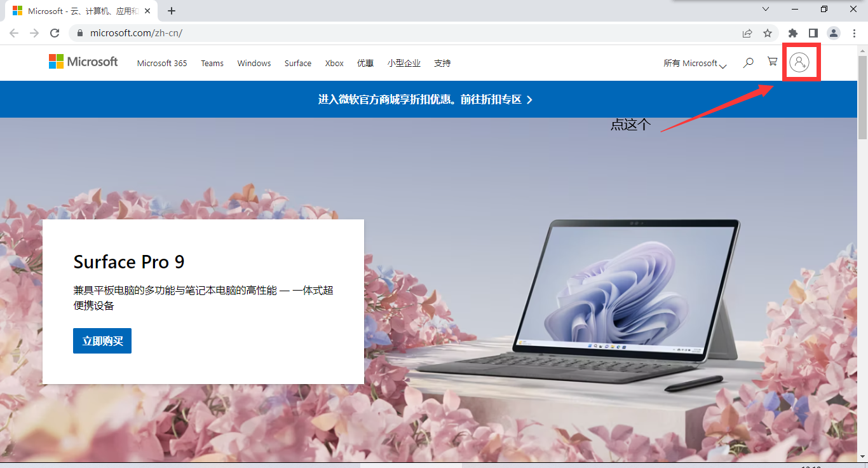Image resolution: width=868 pixels, height=468 pixels.
Task: Click the share page icon in address bar
Action: 747,33
